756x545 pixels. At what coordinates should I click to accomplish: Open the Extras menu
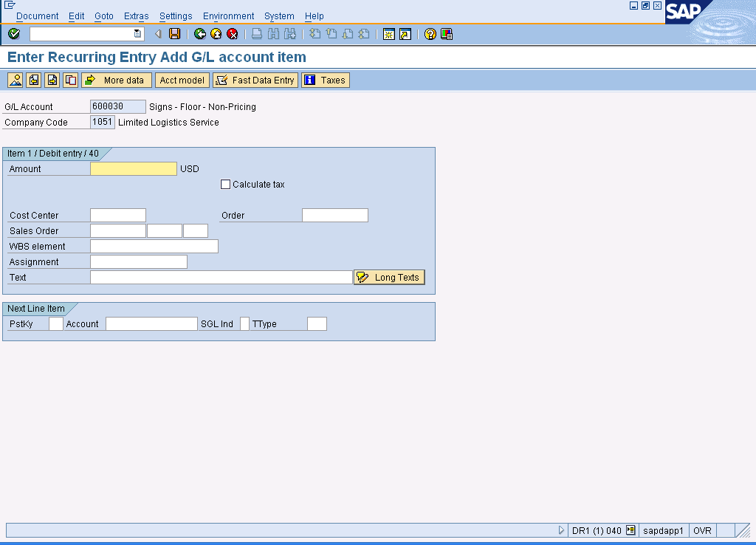click(x=137, y=16)
